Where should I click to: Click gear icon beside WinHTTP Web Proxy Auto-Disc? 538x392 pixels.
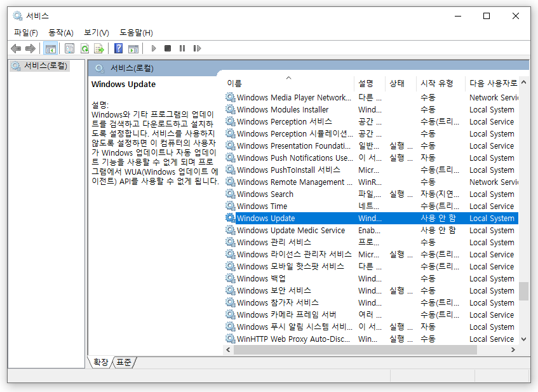[x=230, y=339]
